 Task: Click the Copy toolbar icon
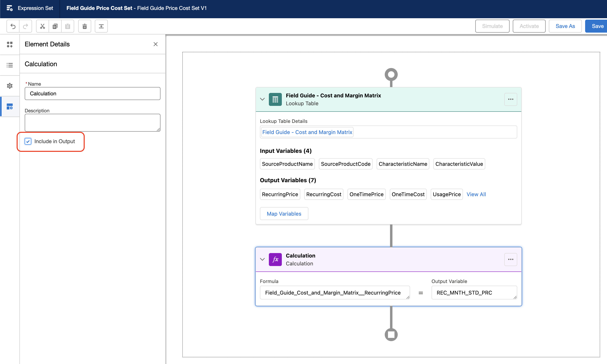point(55,26)
